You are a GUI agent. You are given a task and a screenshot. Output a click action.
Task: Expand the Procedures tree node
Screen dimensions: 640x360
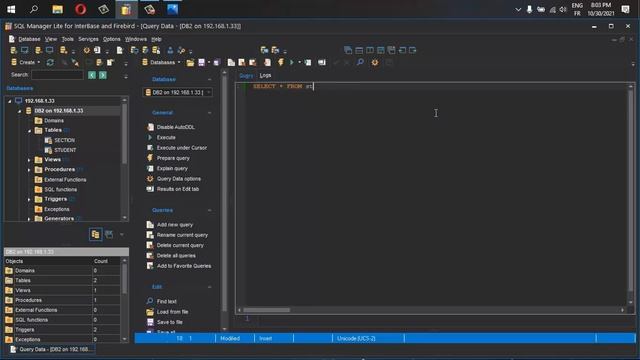tap(29, 170)
